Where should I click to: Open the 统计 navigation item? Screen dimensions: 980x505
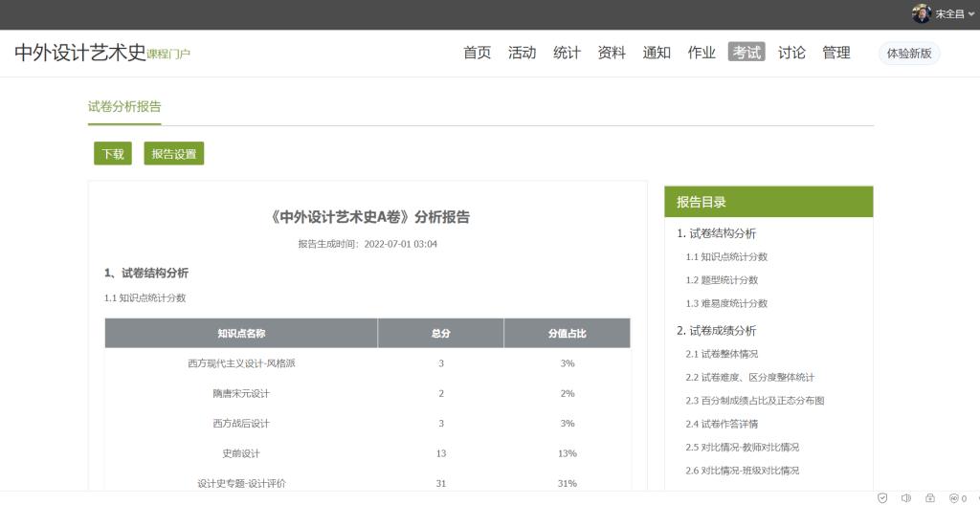tap(567, 53)
